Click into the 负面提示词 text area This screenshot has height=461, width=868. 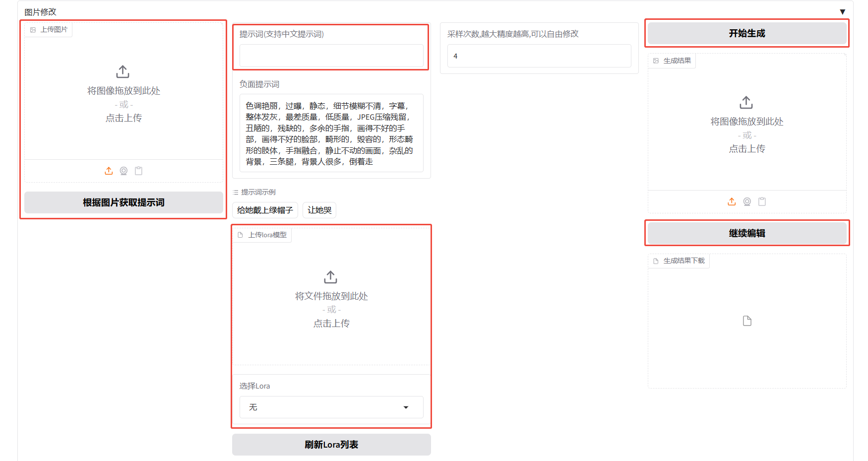[331, 133]
